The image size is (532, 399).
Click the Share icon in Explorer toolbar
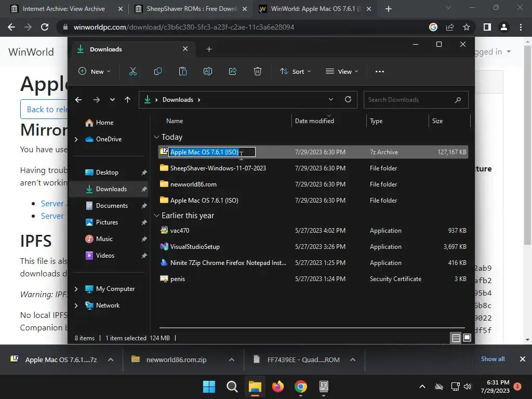[233, 71]
